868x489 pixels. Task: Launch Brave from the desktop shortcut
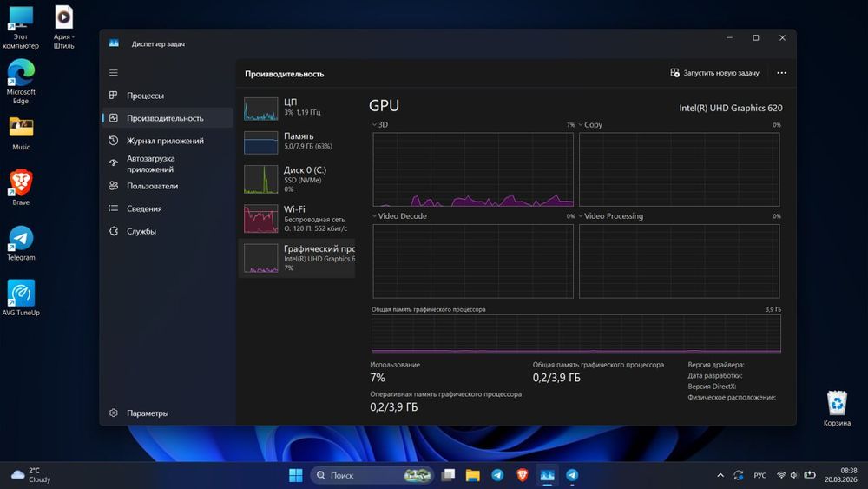21,188
